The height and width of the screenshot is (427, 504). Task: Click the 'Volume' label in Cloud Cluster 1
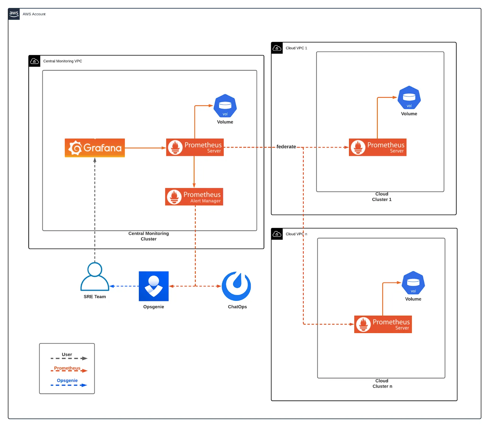click(x=409, y=114)
